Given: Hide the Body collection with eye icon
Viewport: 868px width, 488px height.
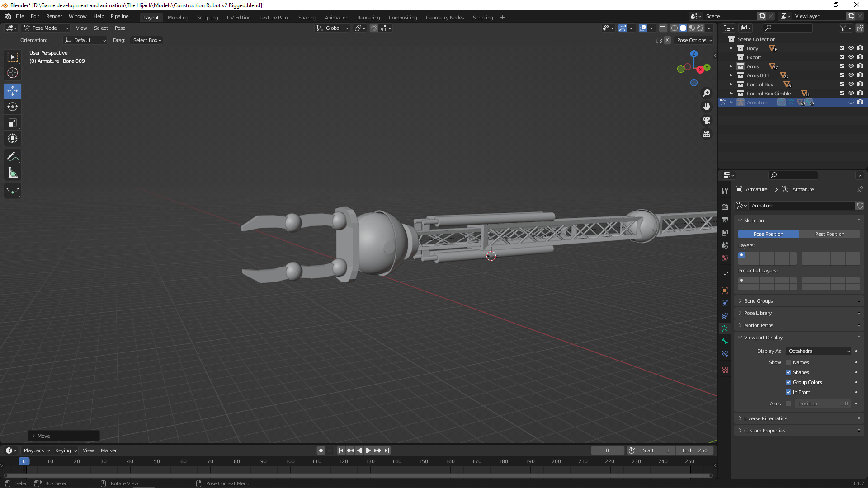Looking at the screenshot, I should (851, 48).
